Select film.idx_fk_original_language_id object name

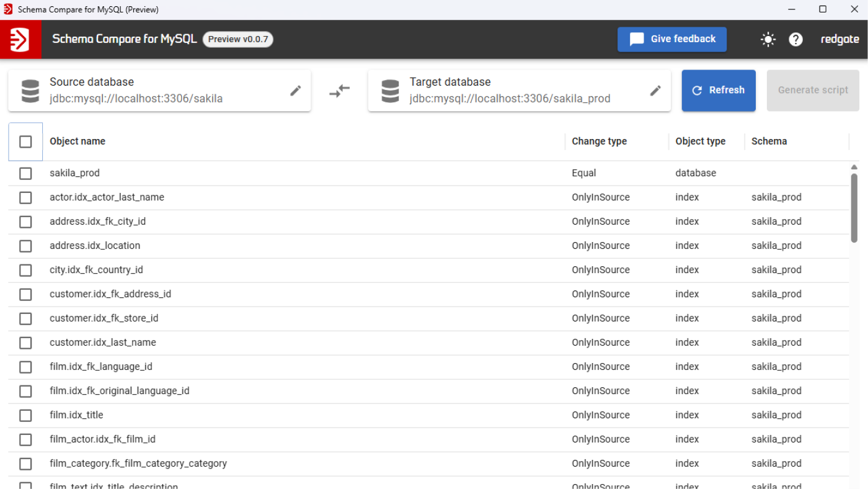click(x=120, y=391)
